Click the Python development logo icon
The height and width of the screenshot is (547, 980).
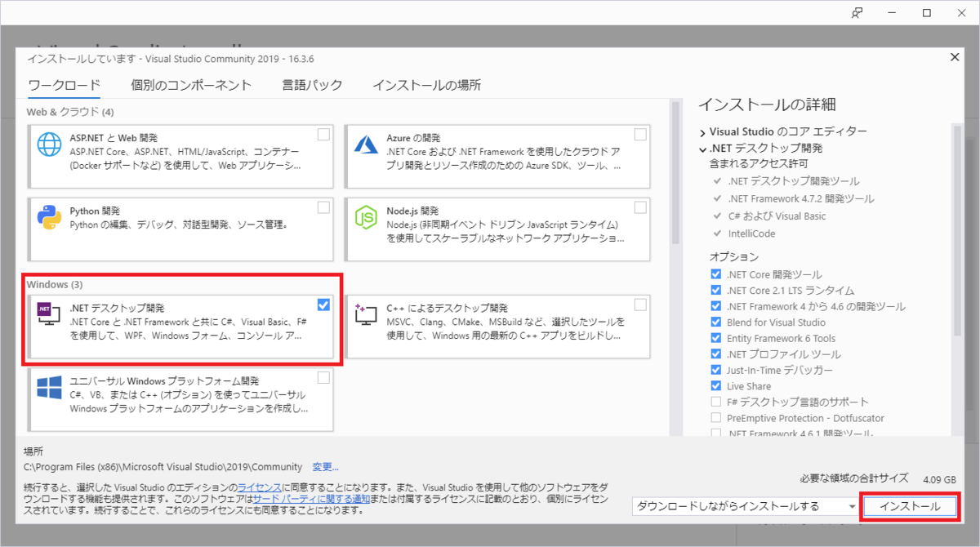point(49,217)
